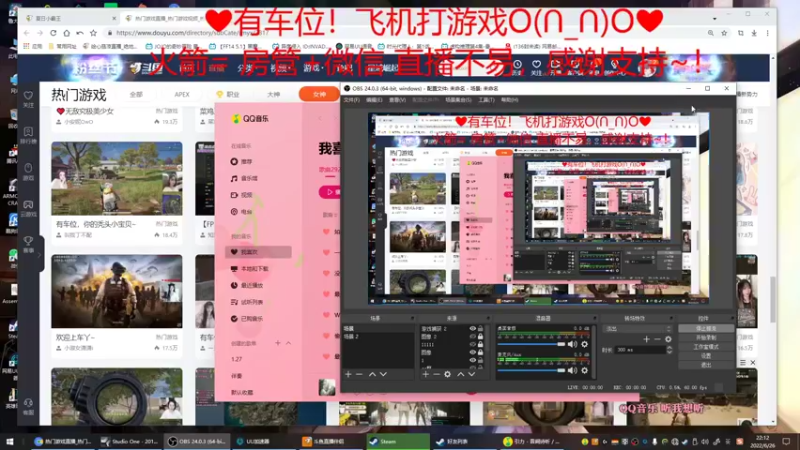Select 场景 2 in scenes list
800x450 pixels.
point(378,337)
